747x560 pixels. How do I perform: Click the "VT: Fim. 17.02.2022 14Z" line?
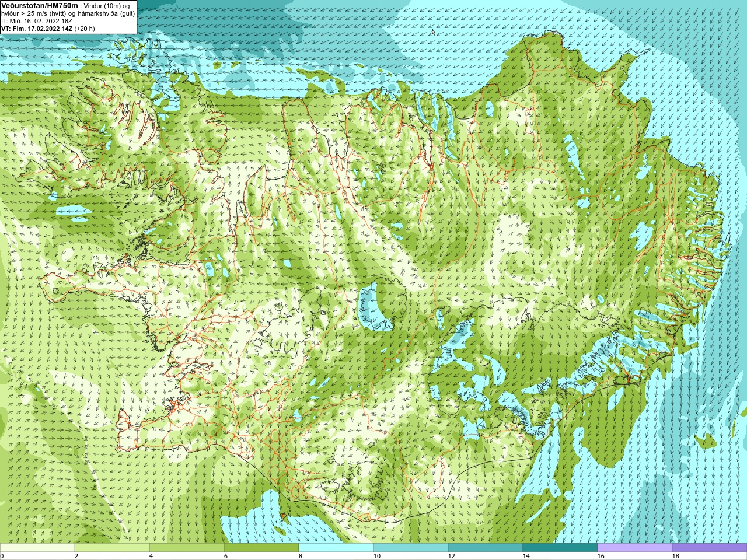(37, 29)
